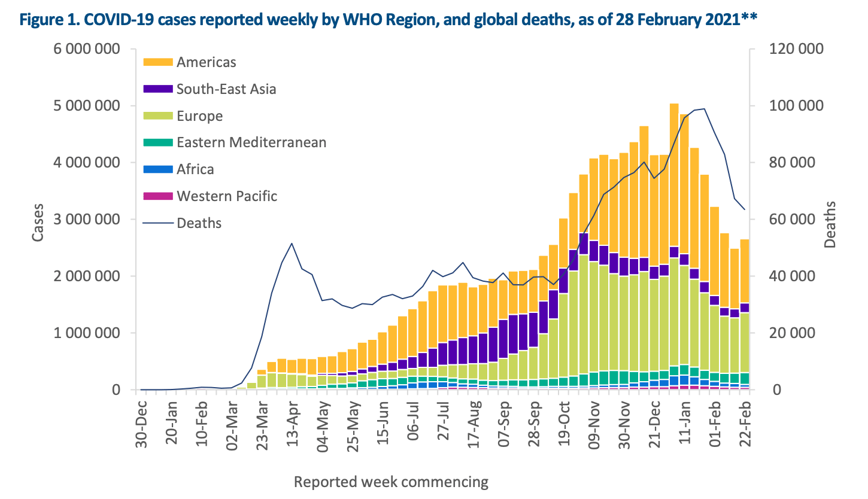Click the purple South-East Asia legend swatch
Image resolution: width=868 pixels, height=499 pixels.
pos(158,89)
